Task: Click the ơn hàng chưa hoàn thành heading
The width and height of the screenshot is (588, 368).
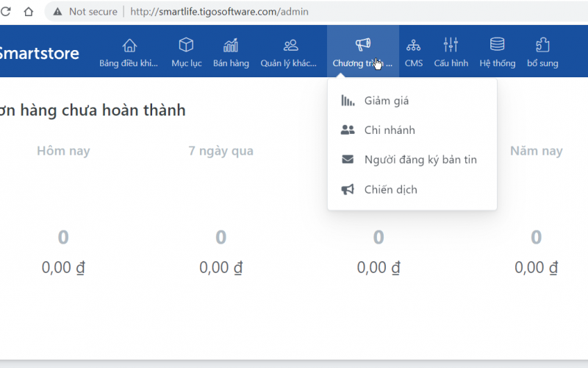Action: tap(93, 110)
